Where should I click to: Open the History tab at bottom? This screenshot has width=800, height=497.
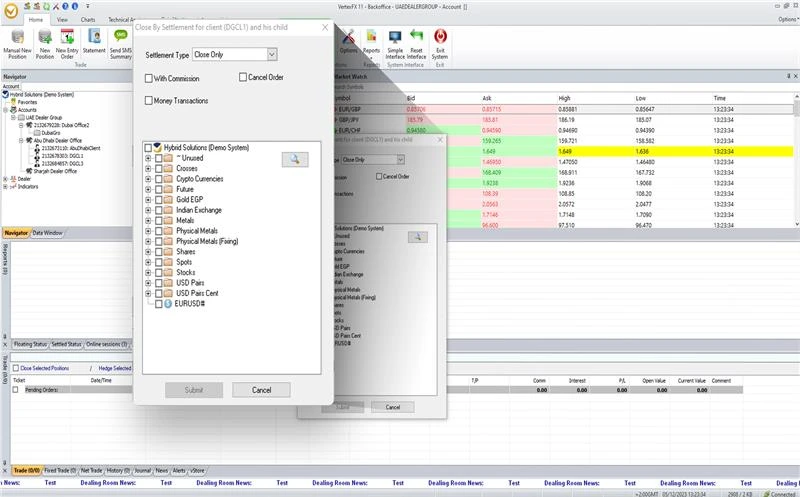[118, 469]
